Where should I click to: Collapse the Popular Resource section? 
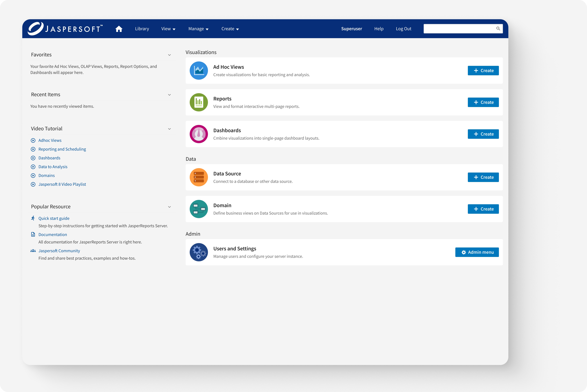coord(169,207)
